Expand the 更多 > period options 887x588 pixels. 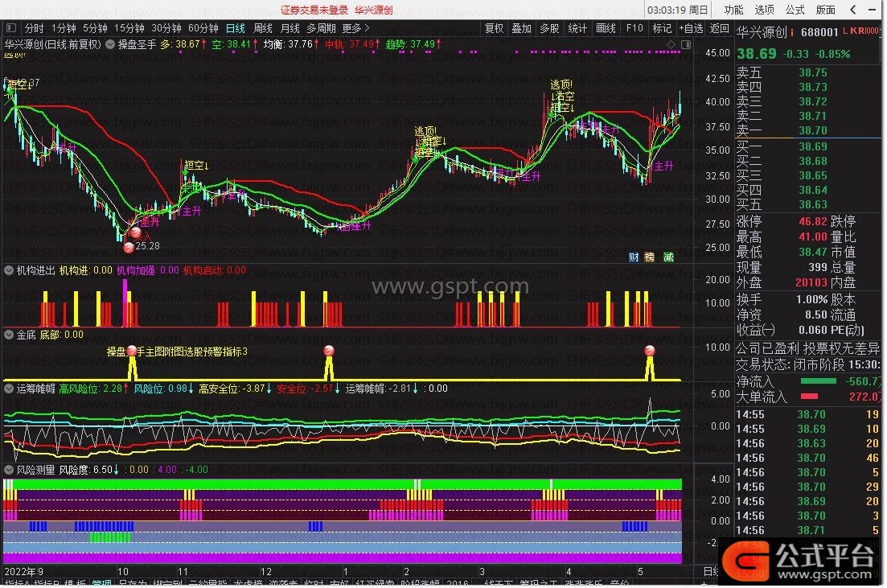(x=355, y=27)
